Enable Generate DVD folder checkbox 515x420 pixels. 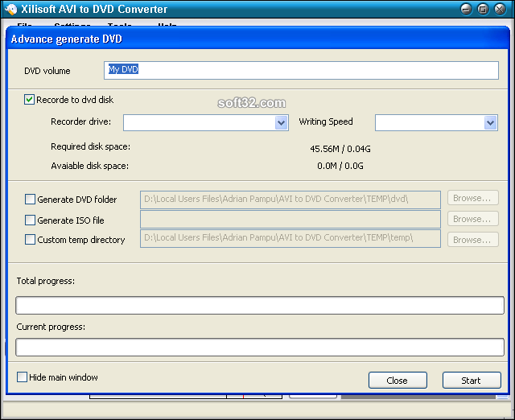[31, 200]
